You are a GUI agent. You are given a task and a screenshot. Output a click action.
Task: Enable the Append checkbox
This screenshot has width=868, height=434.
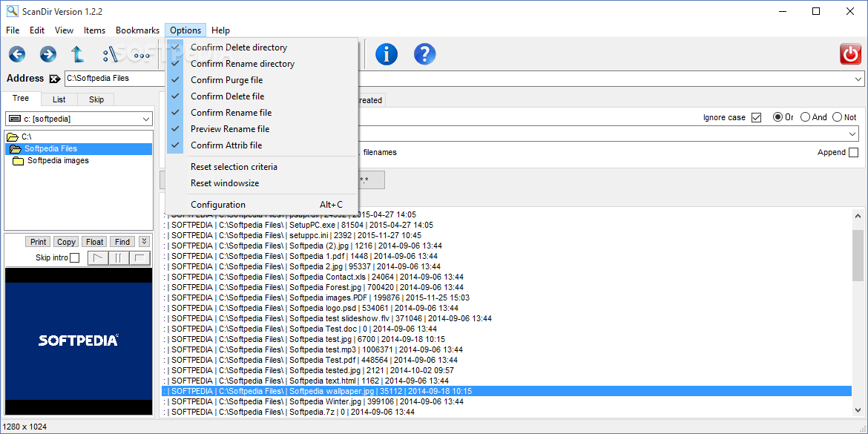coord(853,152)
